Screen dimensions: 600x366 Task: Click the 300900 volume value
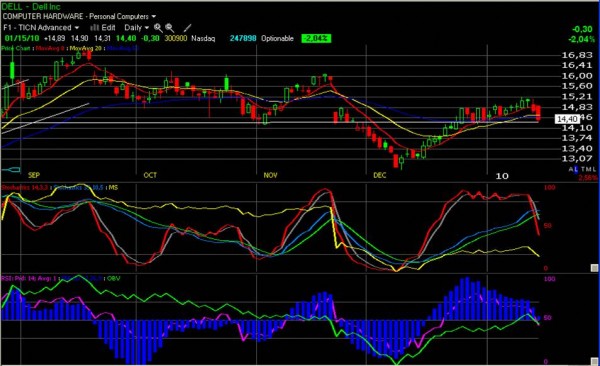(176, 38)
